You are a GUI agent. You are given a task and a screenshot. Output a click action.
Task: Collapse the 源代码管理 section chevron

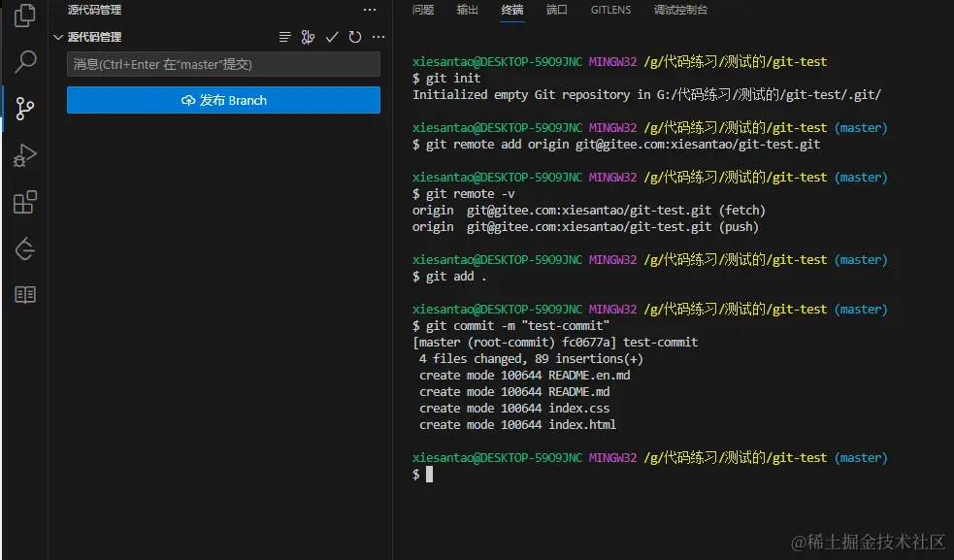(58, 38)
